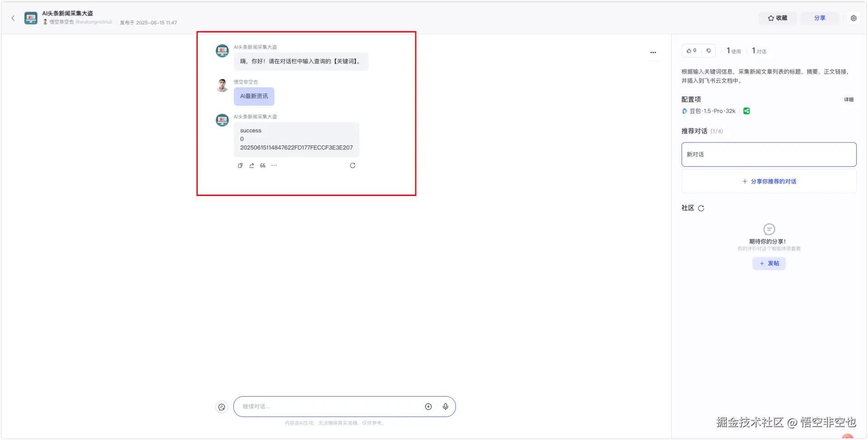Quote the success reply message

tap(263, 166)
